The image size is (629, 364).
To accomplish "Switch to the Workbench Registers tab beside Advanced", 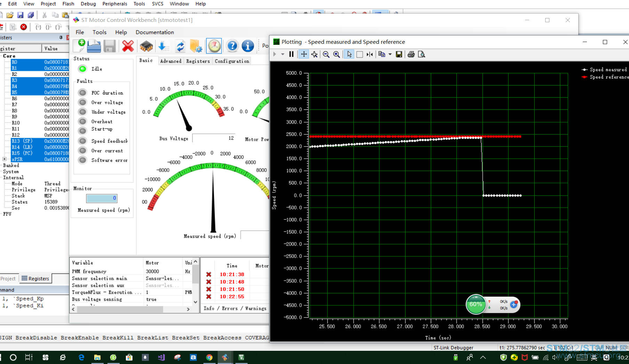I will 198,61.
